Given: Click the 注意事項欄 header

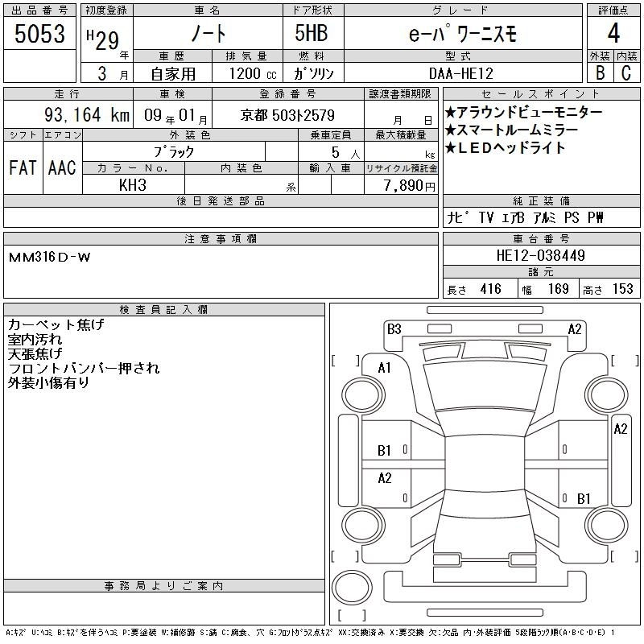Looking at the screenshot, I should coord(221,238).
